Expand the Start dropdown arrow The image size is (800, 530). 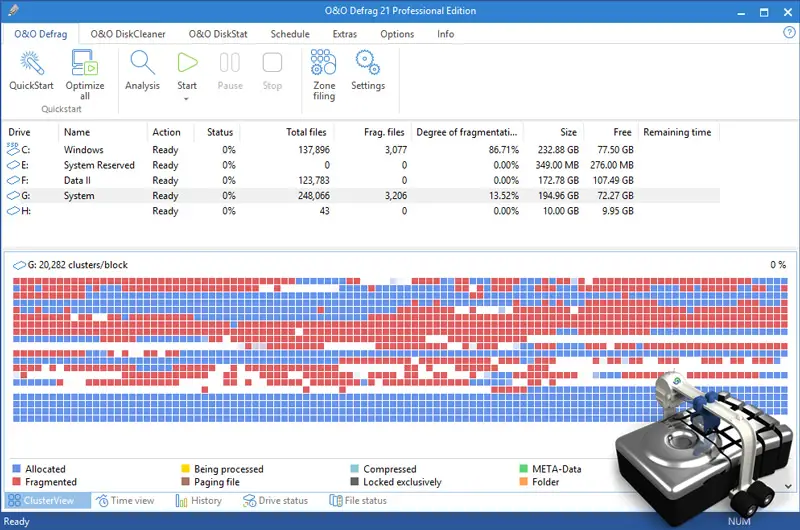(x=186, y=99)
